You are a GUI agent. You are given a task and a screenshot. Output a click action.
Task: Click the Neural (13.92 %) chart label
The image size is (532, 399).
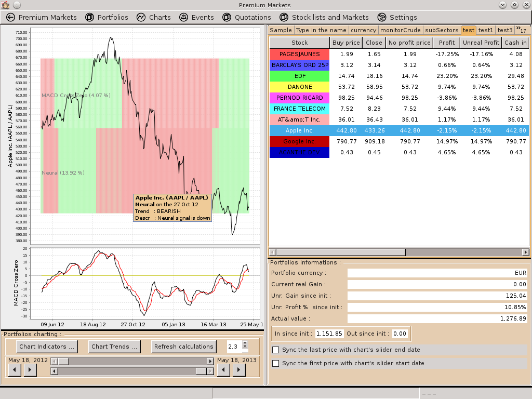(x=63, y=172)
